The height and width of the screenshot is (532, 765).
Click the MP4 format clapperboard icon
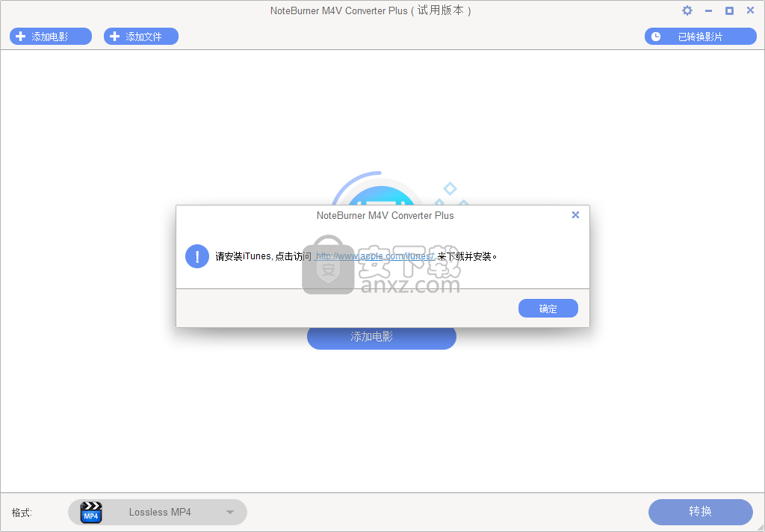point(91,513)
